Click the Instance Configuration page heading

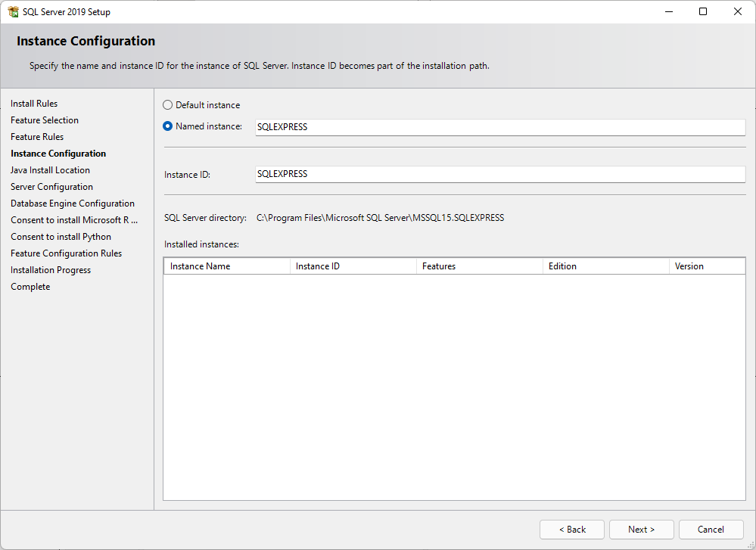86,41
